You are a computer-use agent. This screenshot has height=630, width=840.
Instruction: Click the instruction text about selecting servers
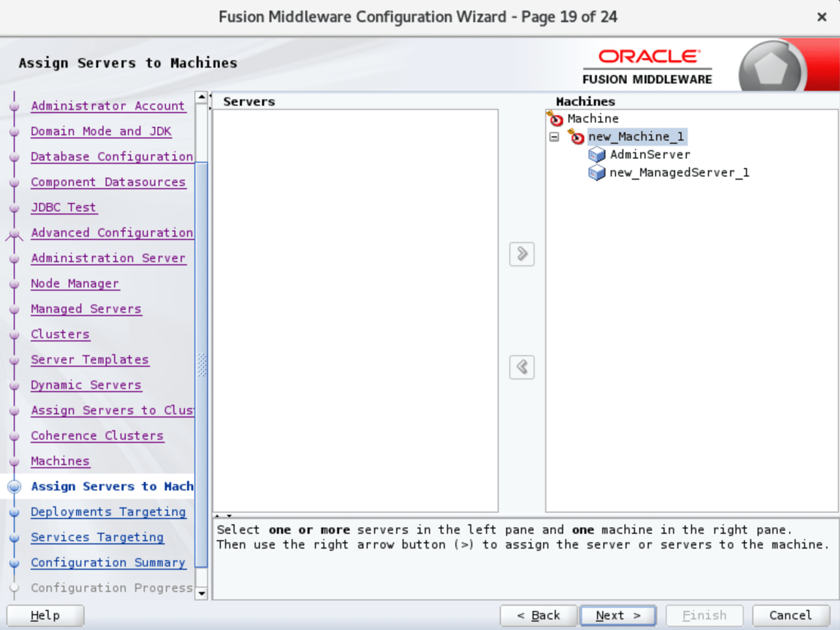(x=523, y=537)
